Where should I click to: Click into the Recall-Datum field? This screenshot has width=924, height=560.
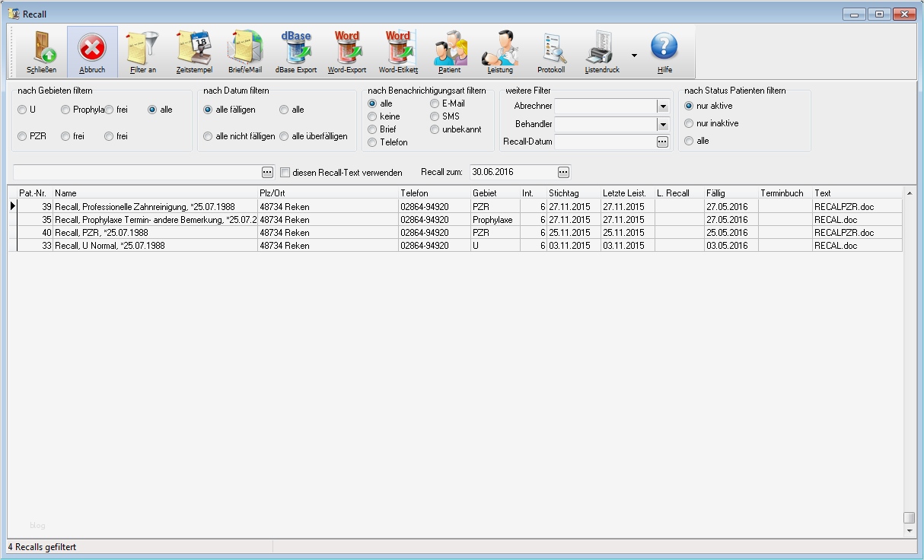coord(605,142)
